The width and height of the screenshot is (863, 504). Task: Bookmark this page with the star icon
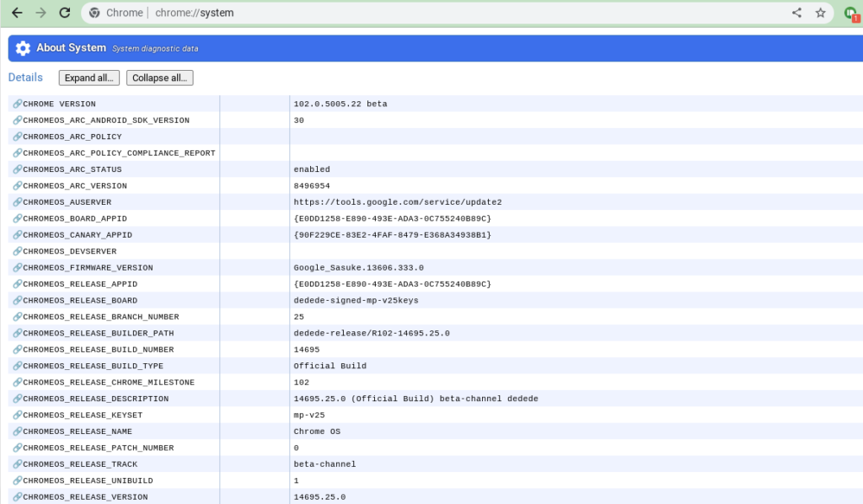(x=820, y=13)
